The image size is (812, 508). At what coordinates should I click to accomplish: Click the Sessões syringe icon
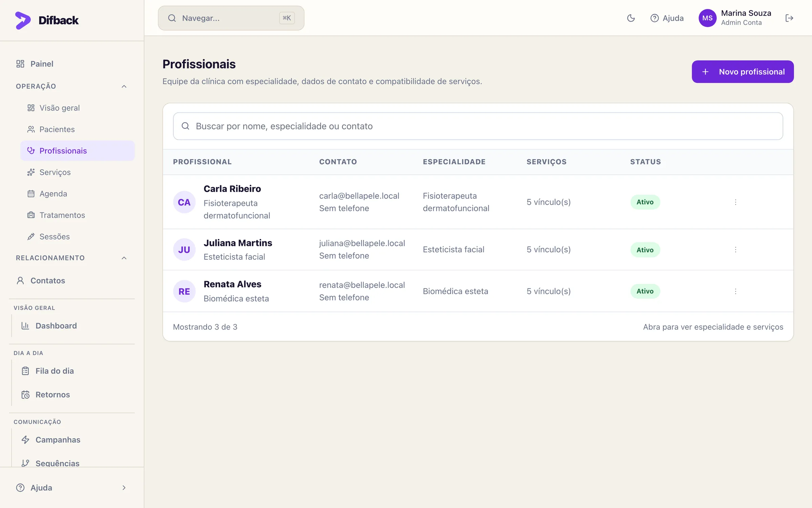[31, 237]
